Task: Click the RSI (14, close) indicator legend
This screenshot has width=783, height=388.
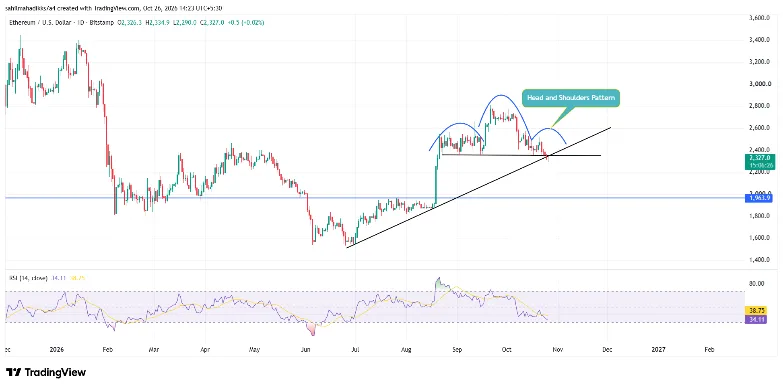Action: [x=27, y=278]
